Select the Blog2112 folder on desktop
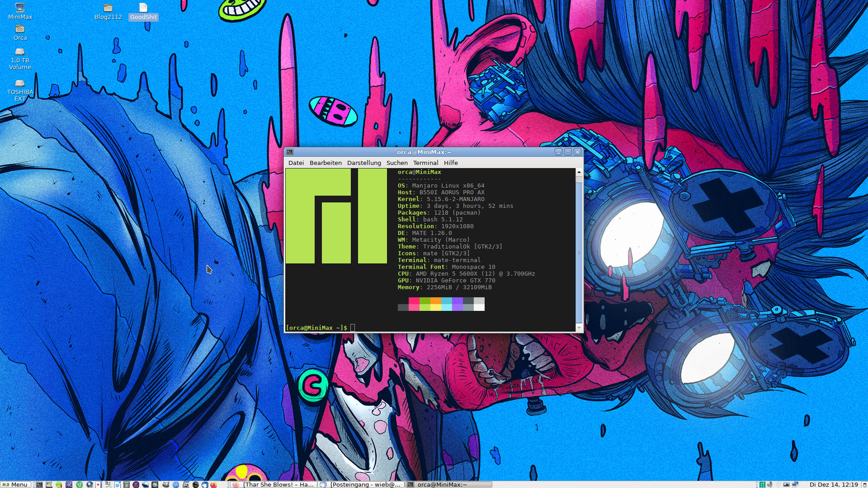Screen dimensions: 868x488 [108, 12]
